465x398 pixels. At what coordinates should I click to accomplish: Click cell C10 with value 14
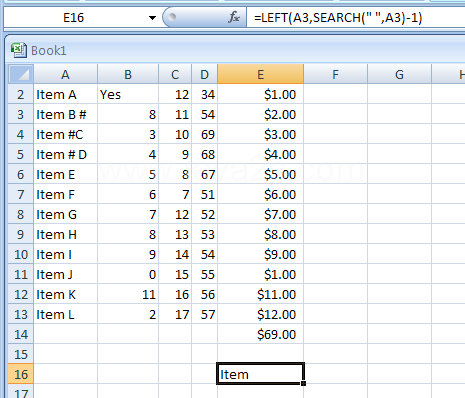pos(175,254)
